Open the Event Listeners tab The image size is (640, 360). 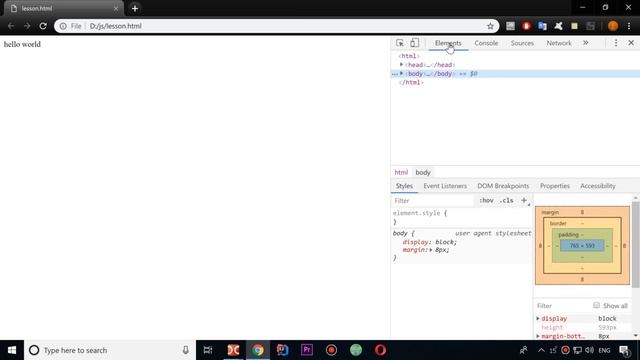point(445,186)
